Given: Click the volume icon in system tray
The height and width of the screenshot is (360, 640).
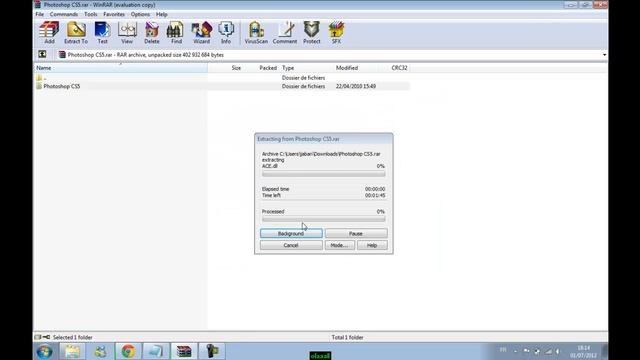Looking at the screenshot, I should coord(558,351).
